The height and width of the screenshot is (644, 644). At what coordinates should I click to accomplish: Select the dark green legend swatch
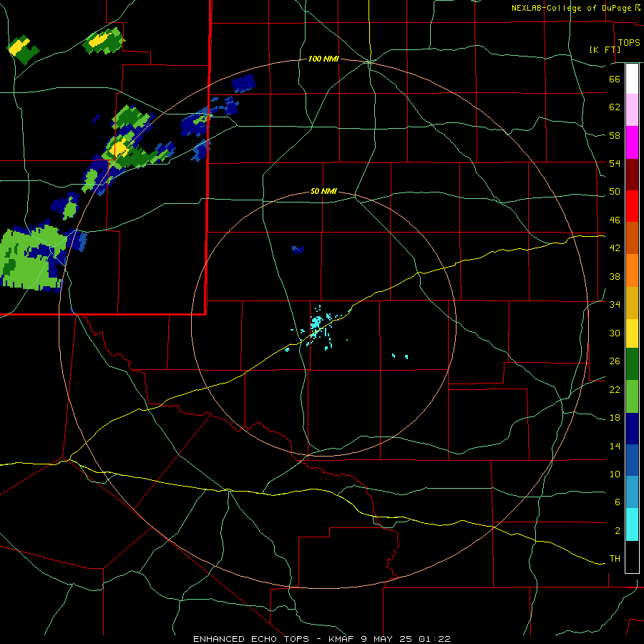click(x=632, y=364)
